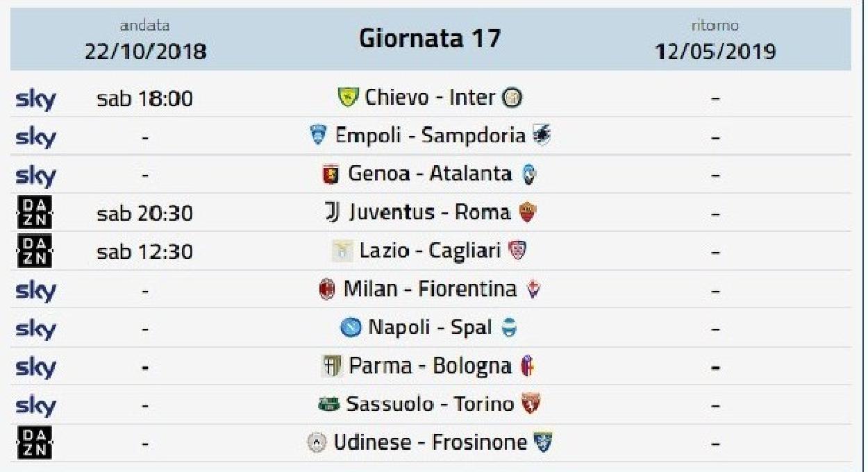This screenshot has height=472, width=868.
Task: Click the Frosinone crest icon
Action: (543, 442)
